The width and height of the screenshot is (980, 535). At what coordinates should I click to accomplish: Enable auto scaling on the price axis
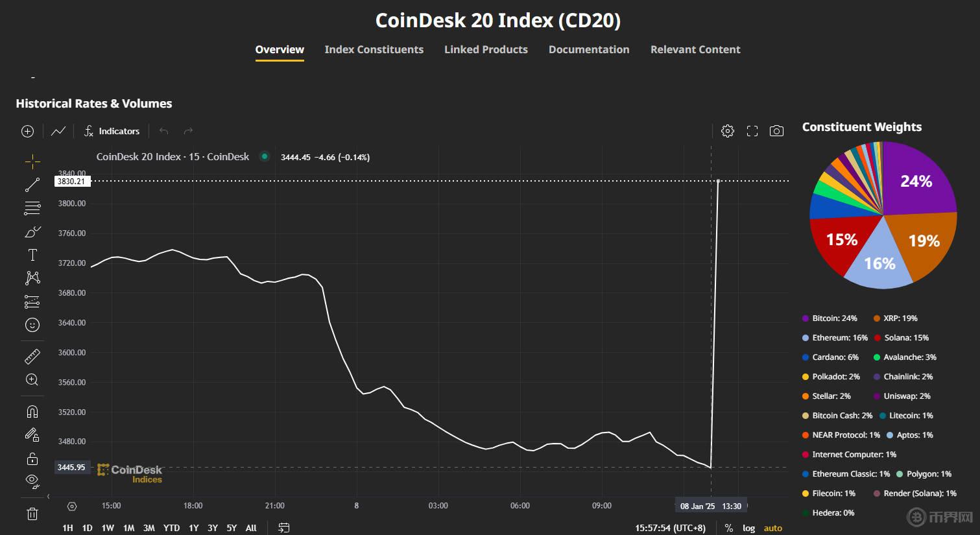(x=772, y=527)
